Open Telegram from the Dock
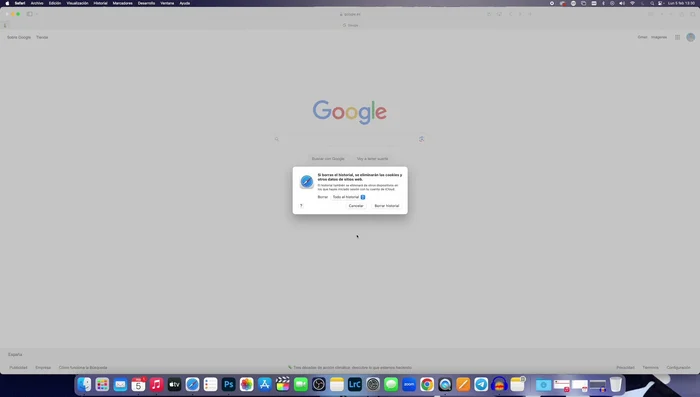The height and width of the screenshot is (397, 700). click(481, 384)
